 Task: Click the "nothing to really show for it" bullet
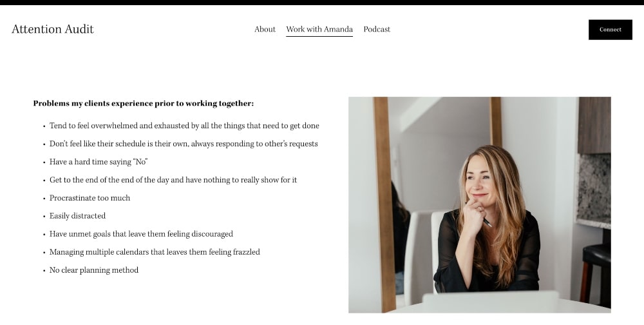tap(173, 180)
